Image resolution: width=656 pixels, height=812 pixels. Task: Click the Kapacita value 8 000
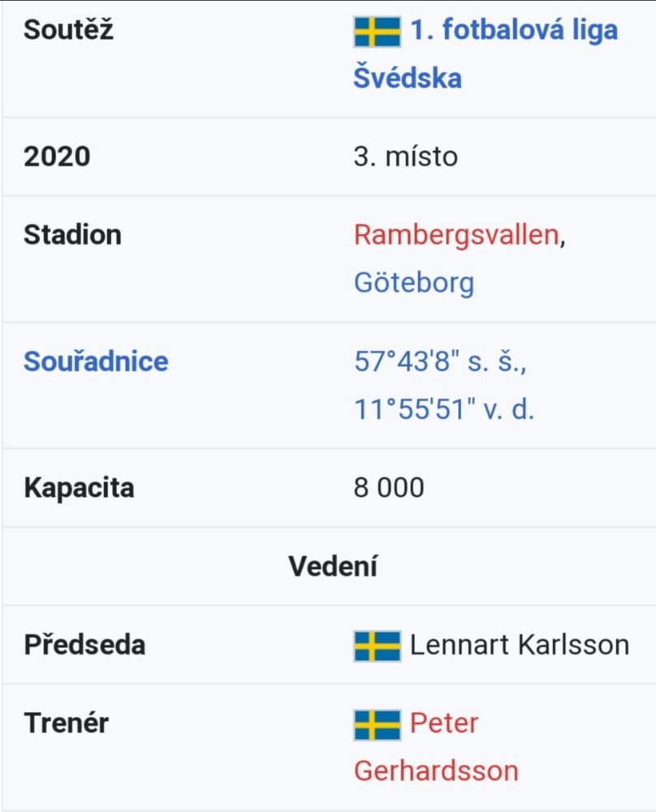tap(389, 487)
